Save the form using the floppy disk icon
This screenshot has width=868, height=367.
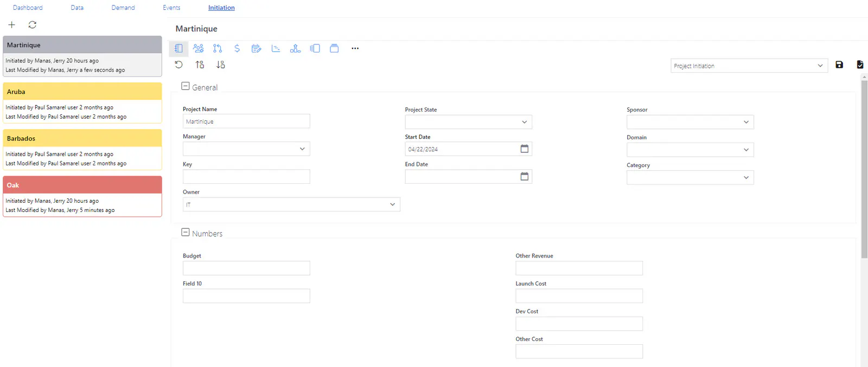[x=839, y=65]
